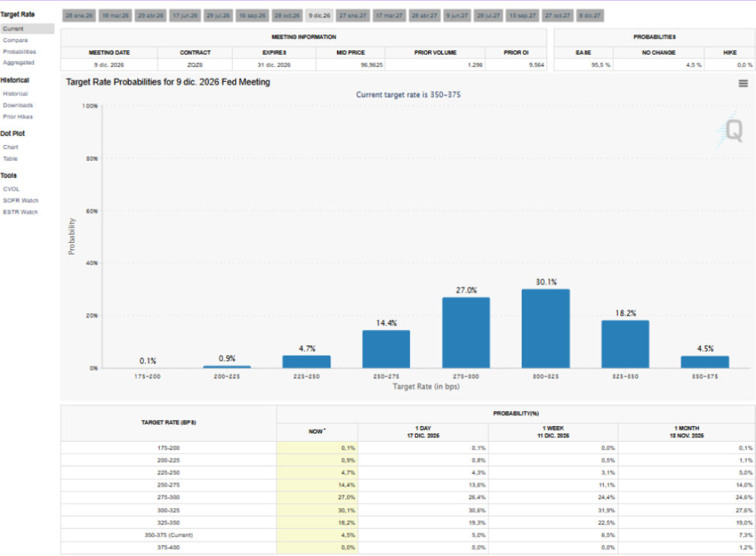Open Dot Plot Table link
Screen dimensions: 756x556
(11, 159)
